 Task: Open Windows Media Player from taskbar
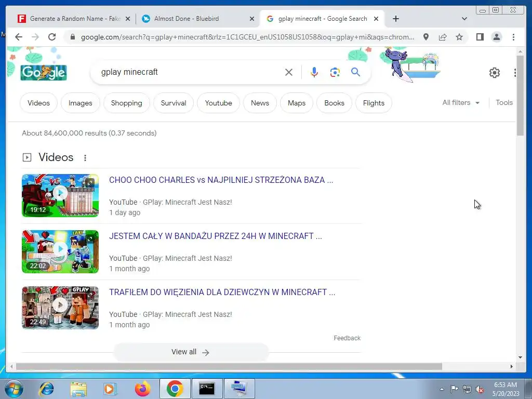click(x=110, y=389)
